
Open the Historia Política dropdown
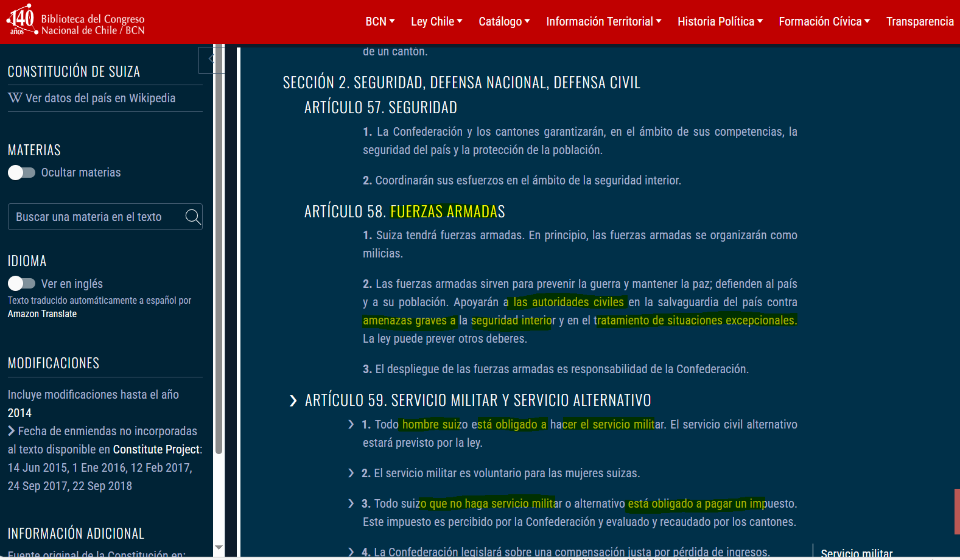coord(720,21)
